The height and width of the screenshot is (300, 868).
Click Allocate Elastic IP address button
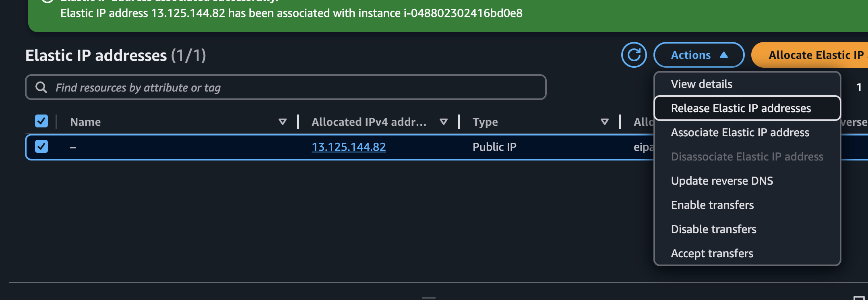point(810,55)
